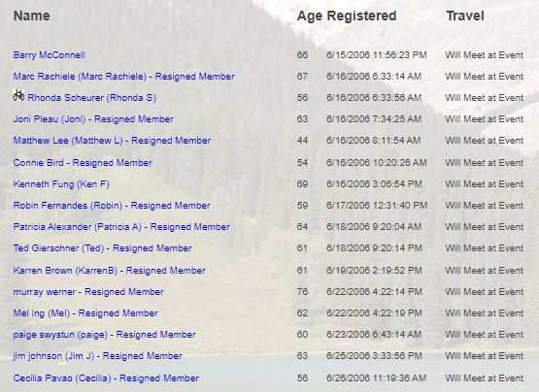This screenshot has height=392, width=539.
Task: Select Patricia Alexander (Patricia A) link
Action: (121, 227)
